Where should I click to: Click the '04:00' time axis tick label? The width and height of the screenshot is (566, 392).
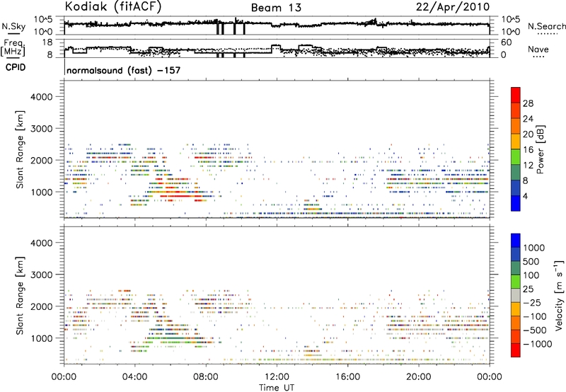tap(135, 376)
